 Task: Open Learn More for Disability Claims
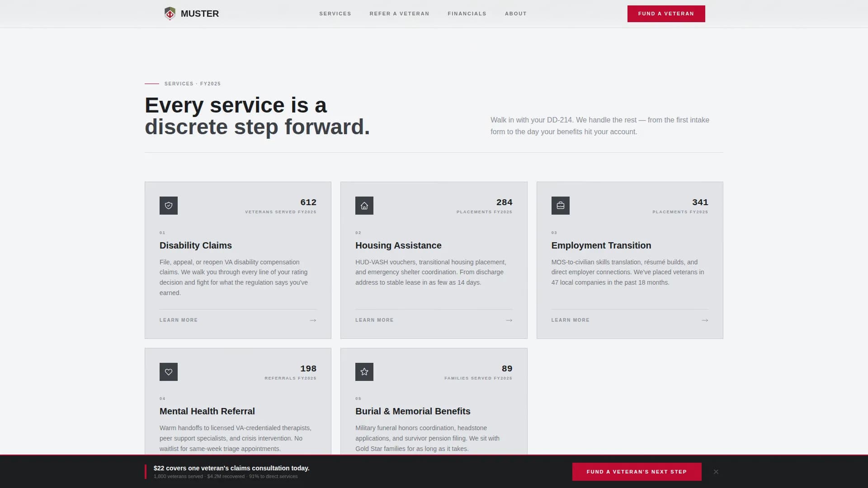pyautogui.click(x=179, y=320)
